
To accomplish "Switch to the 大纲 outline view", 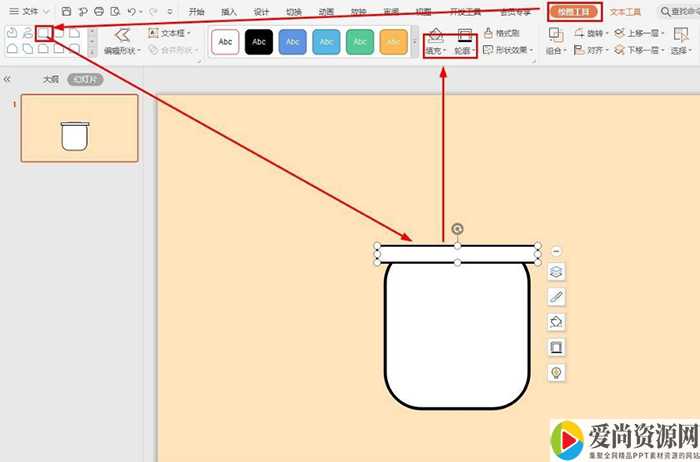I will pos(50,78).
